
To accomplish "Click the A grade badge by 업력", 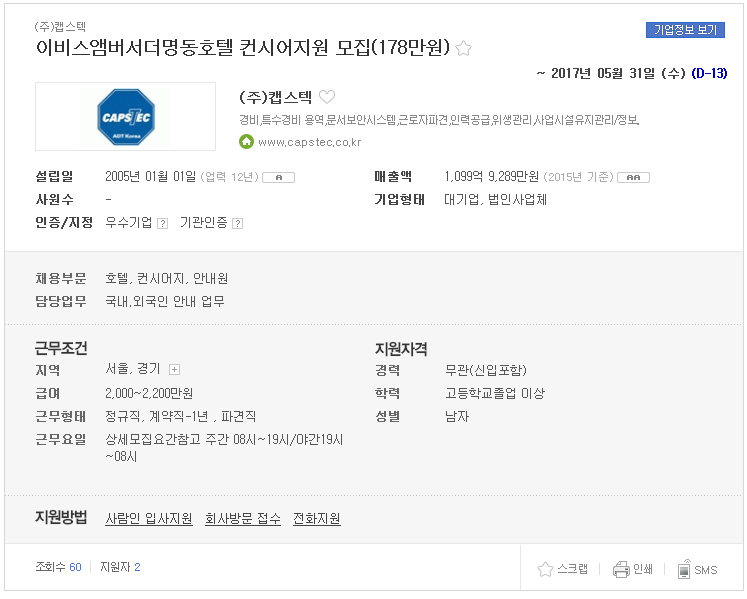I will (x=279, y=177).
